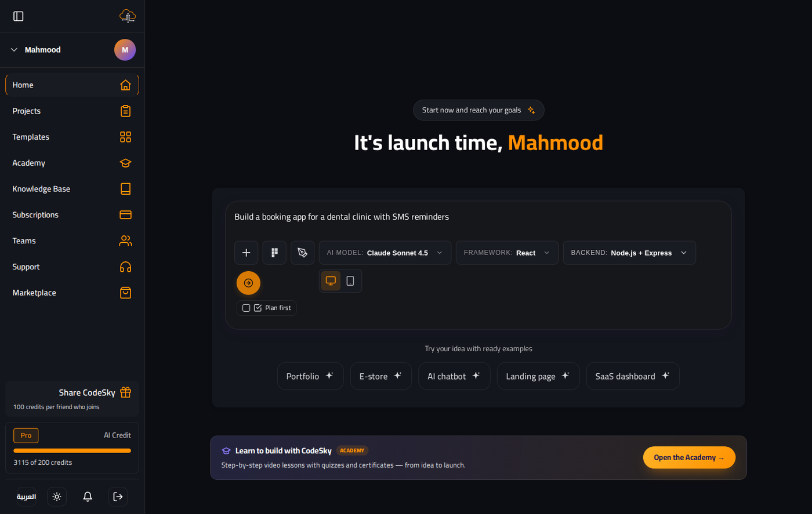Click the Open the Academy button
Viewport: 812px width, 514px height.
pyautogui.click(x=689, y=458)
